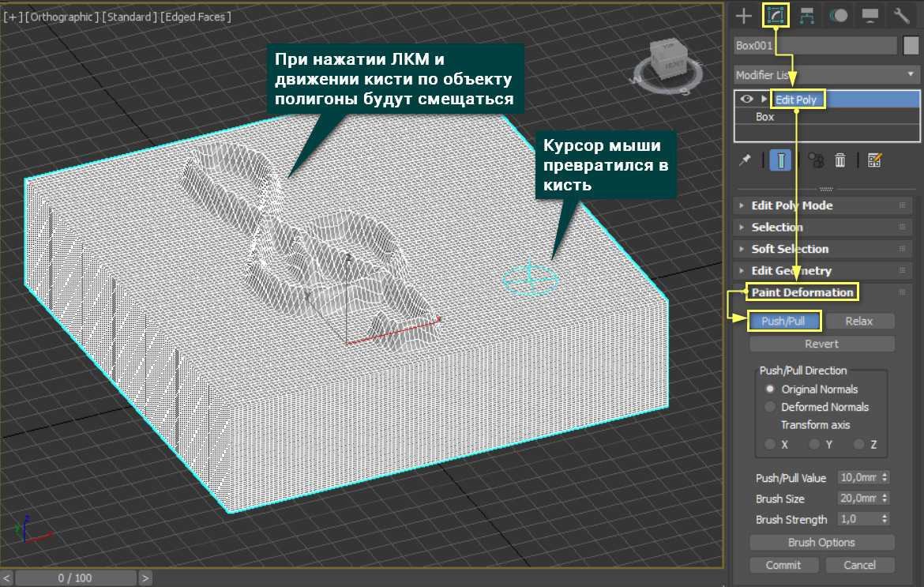Open the Modifier List dropdown
The image size is (924, 587).
[826, 75]
